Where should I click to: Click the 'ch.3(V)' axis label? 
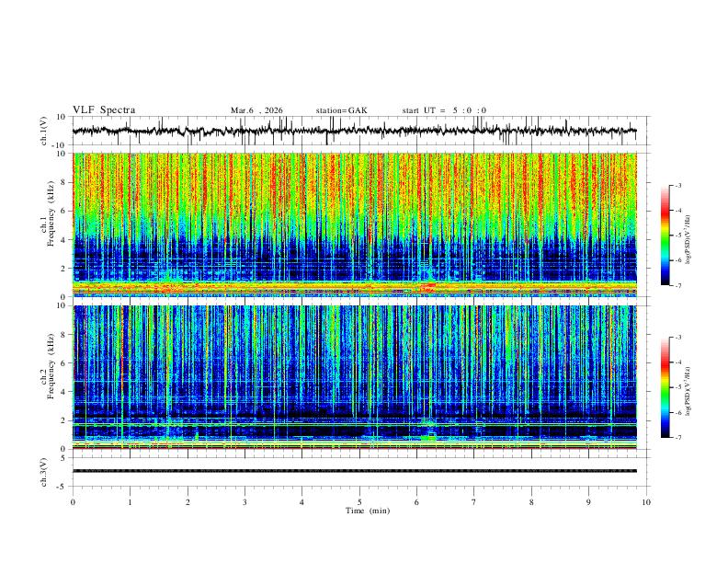[x=44, y=473]
